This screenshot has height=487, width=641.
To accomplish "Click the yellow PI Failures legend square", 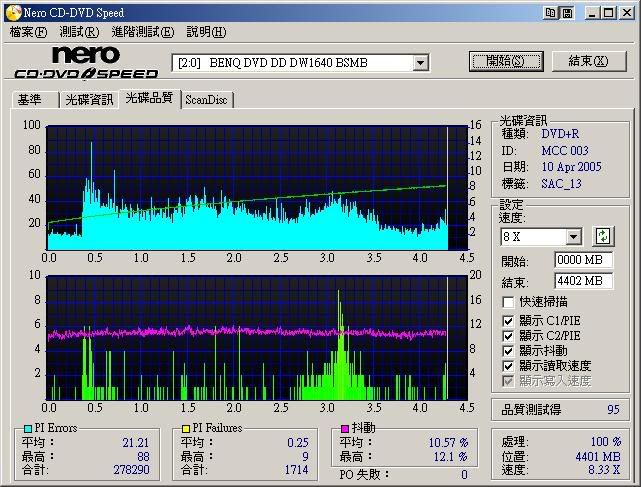I will pos(186,429).
